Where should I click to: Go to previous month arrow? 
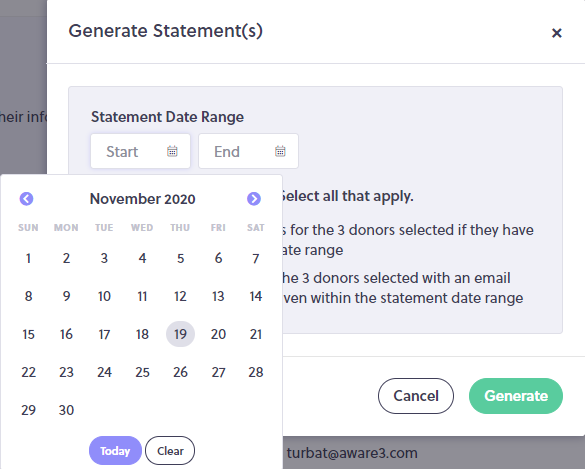pos(26,198)
